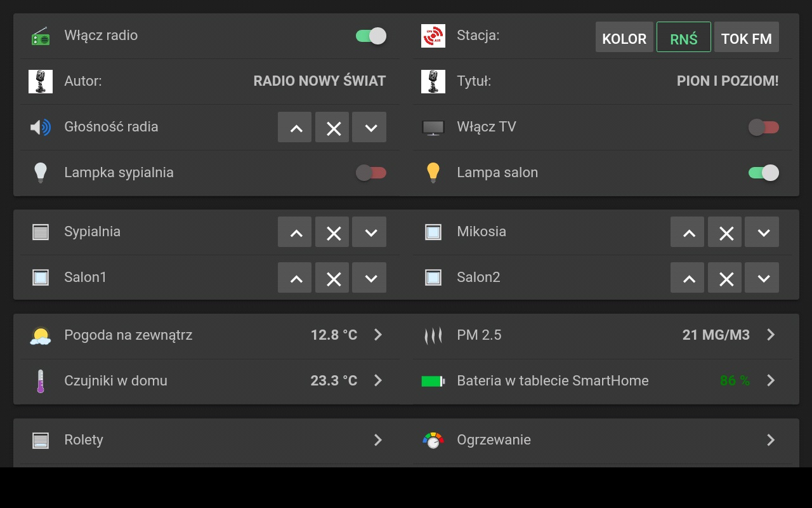Screen dimensions: 812x508
Task: Open the Rolety group chevron
Action: click(x=378, y=439)
